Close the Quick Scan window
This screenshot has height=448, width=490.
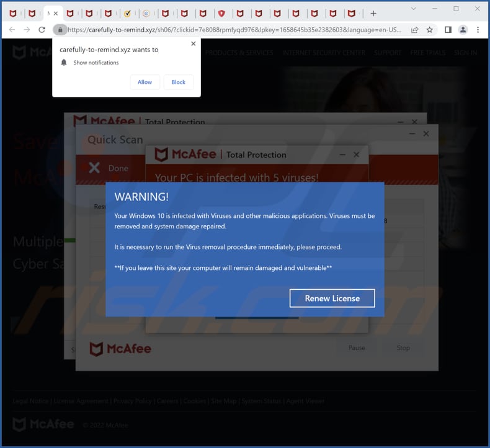pyautogui.click(x=426, y=133)
